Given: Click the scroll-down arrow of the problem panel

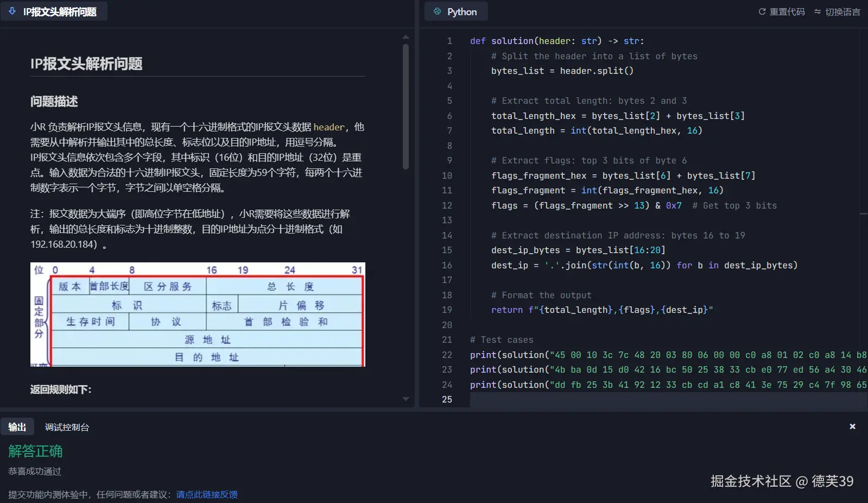Looking at the screenshot, I should pyautogui.click(x=406, y=399).
